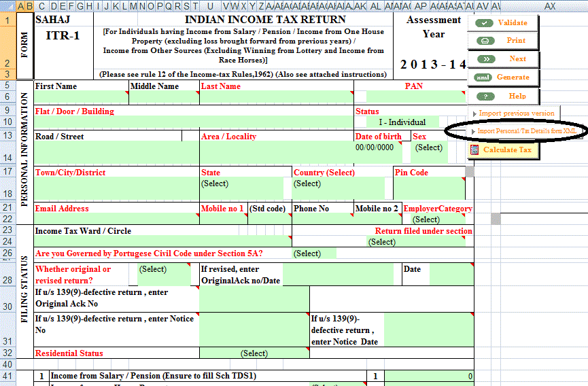
Task: Click the Residential Status label
Action: [69, 353]
